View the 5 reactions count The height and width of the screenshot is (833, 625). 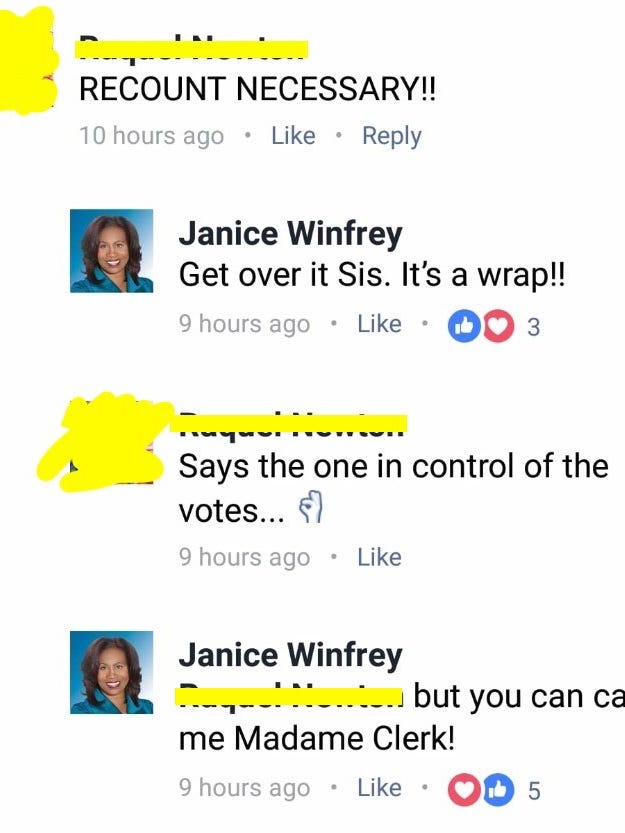(x=534, y=790)
